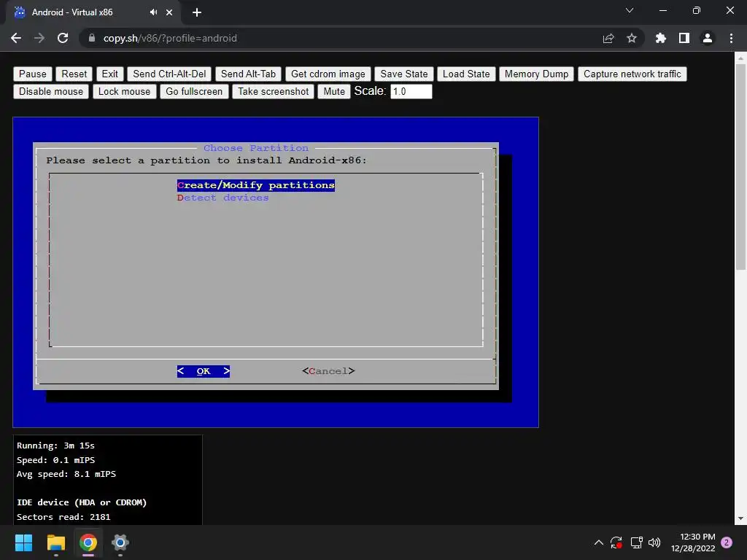Go back to the previous page
Screen dimensions: 747x560
click(16, 38)
